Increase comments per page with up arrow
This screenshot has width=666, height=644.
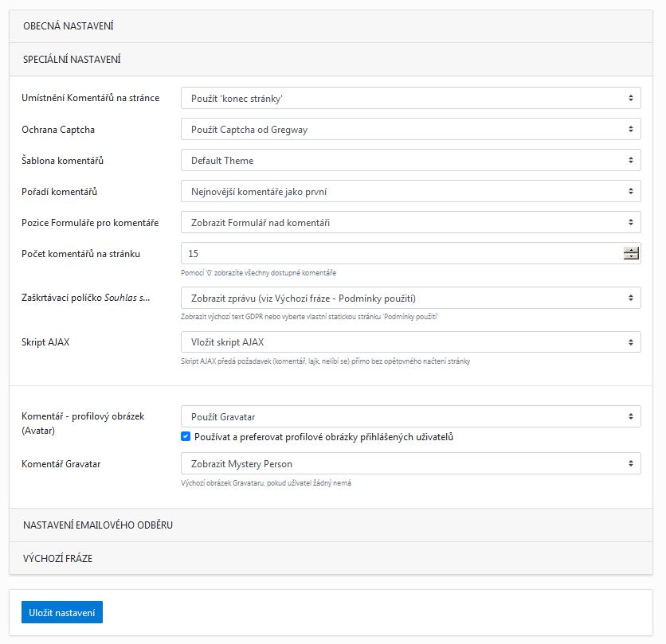point(631,250)
